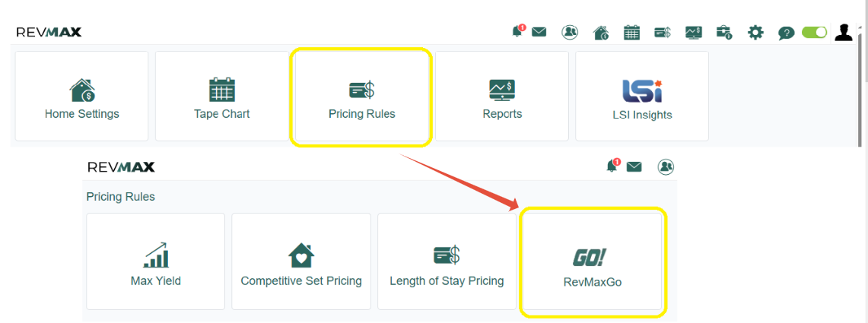The image size is (868, 323).
Task: Open help question bubble icon
Action: 786,33
